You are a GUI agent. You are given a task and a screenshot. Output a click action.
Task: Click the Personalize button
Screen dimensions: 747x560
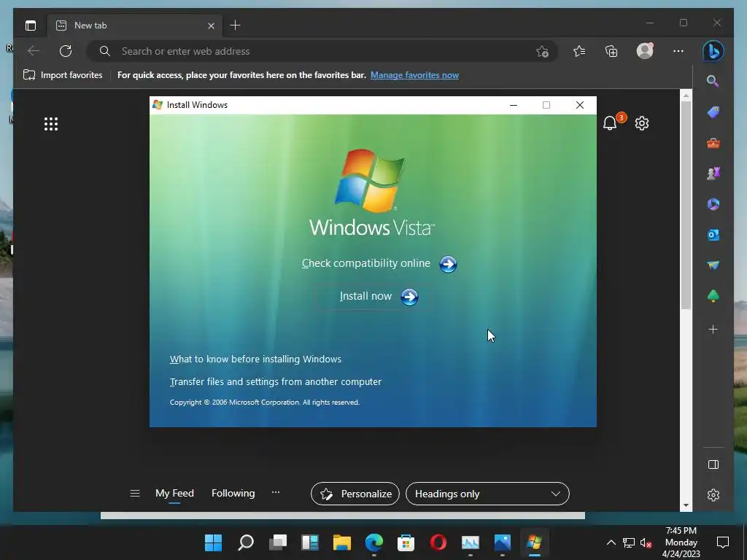click(355, 494)
